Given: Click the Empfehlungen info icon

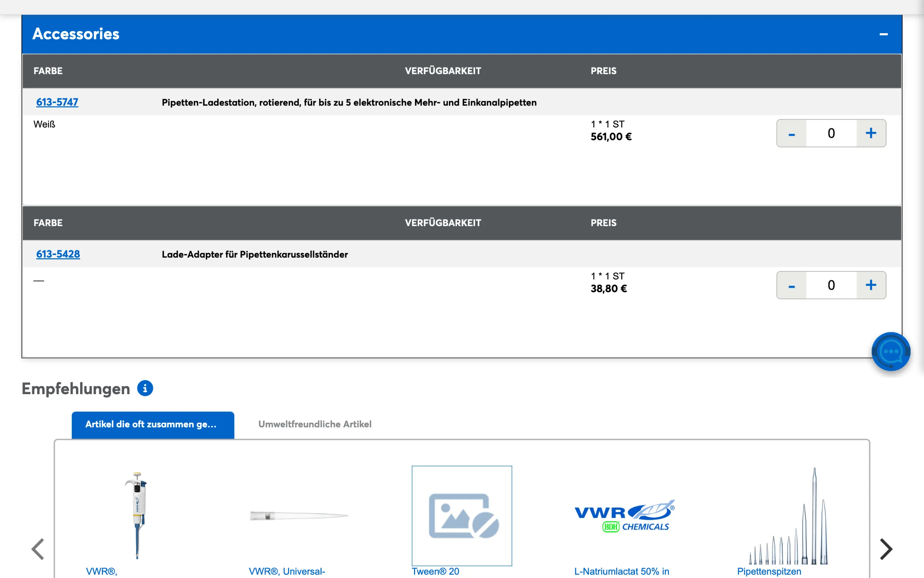Looking at the screenshot, I should [145, 388].
